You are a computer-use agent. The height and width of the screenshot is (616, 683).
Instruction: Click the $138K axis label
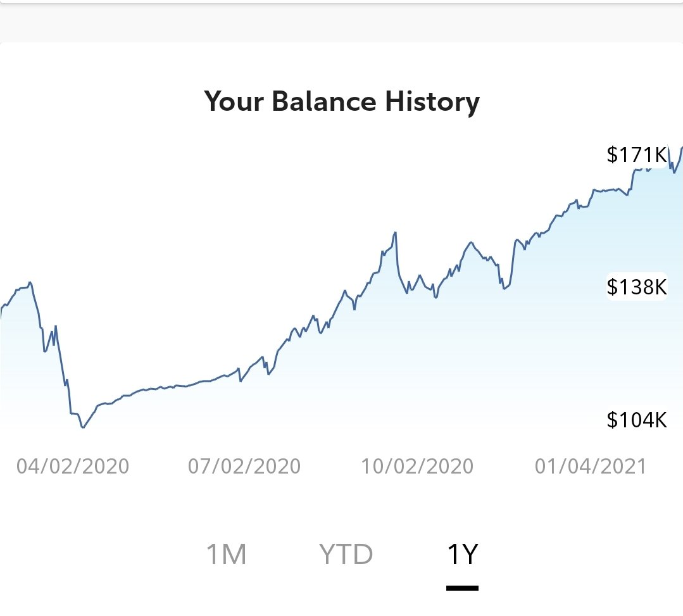coord(636,287)
